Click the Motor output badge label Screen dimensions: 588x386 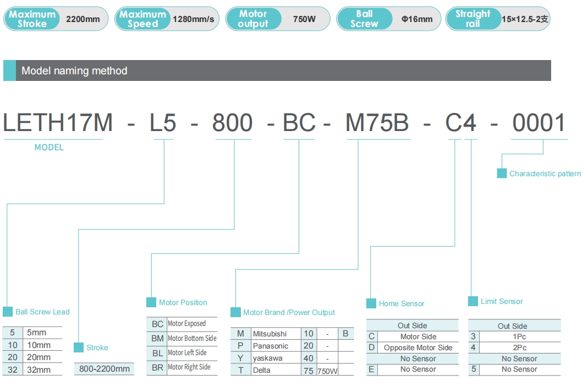(x=254, y=19)
